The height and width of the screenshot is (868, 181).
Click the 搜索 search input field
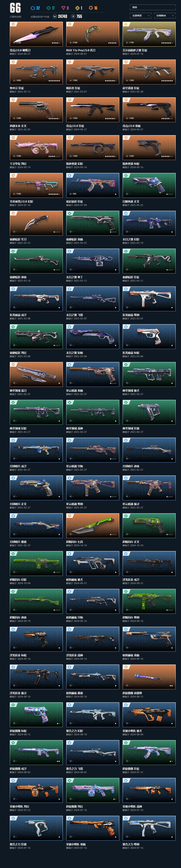coord(153,7)
